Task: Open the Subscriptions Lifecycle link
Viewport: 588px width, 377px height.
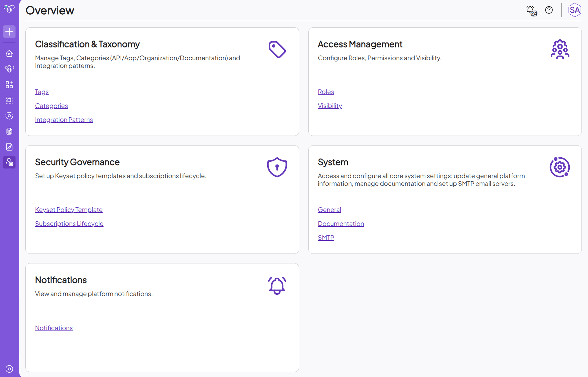Action: 69,224
